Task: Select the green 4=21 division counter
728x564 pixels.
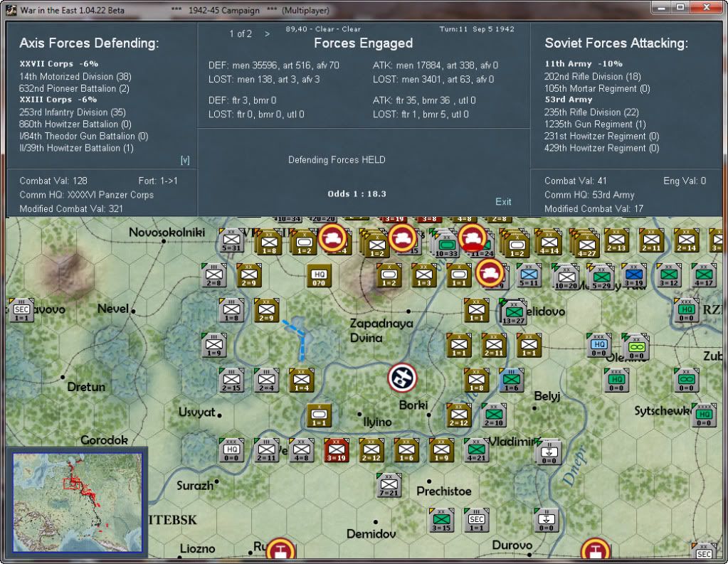Action: coord(476,450)
